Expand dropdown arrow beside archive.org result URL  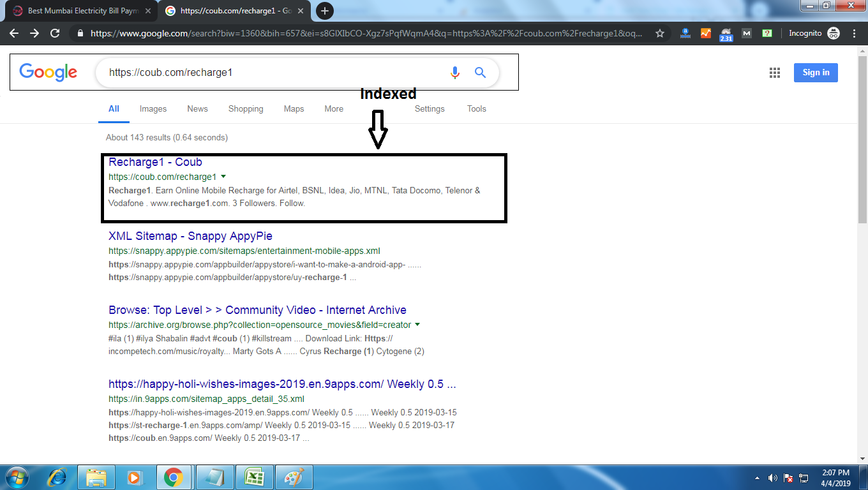tap(417, 324)
